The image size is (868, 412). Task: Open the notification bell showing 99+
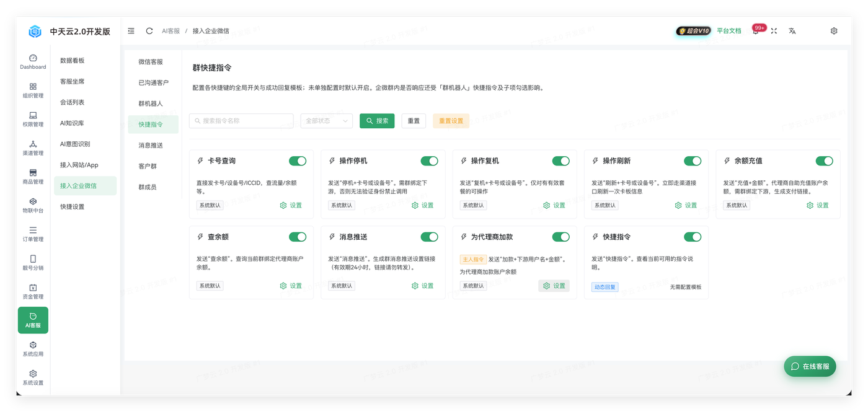point(756,31)
